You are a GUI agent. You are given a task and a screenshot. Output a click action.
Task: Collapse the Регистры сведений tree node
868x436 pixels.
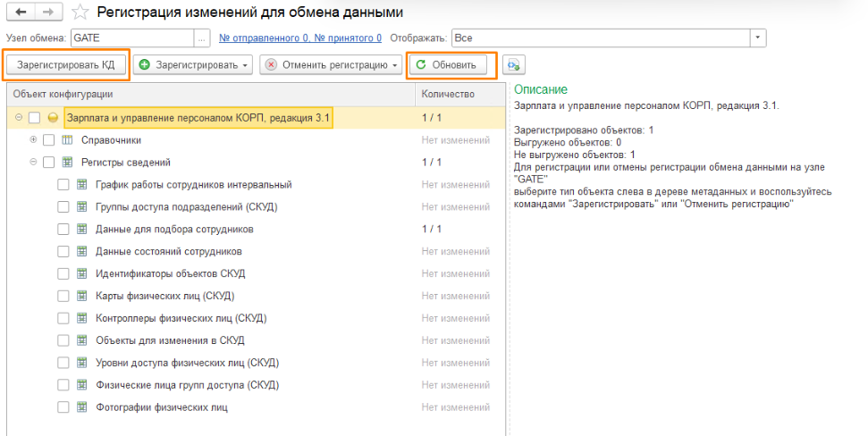[34, 163]
